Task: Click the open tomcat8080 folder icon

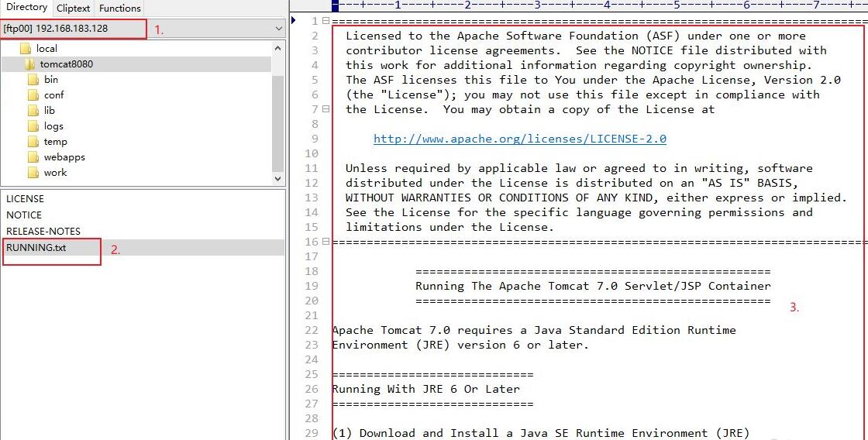Action: tap(29, 64)
